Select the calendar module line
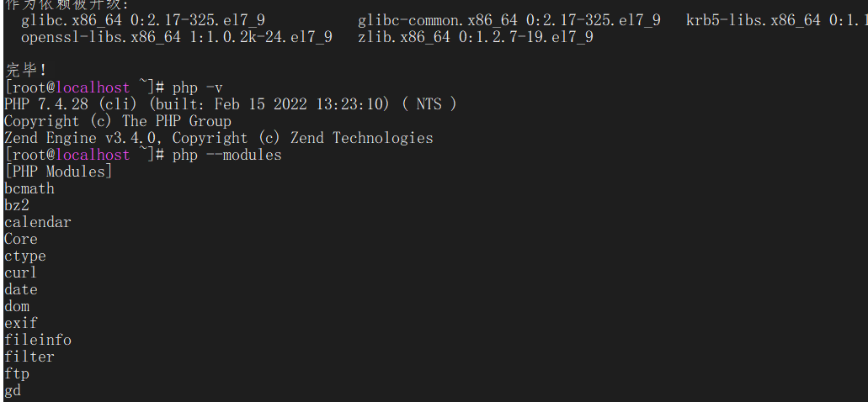This screenshot has width=868, height=402. (38, 222)
